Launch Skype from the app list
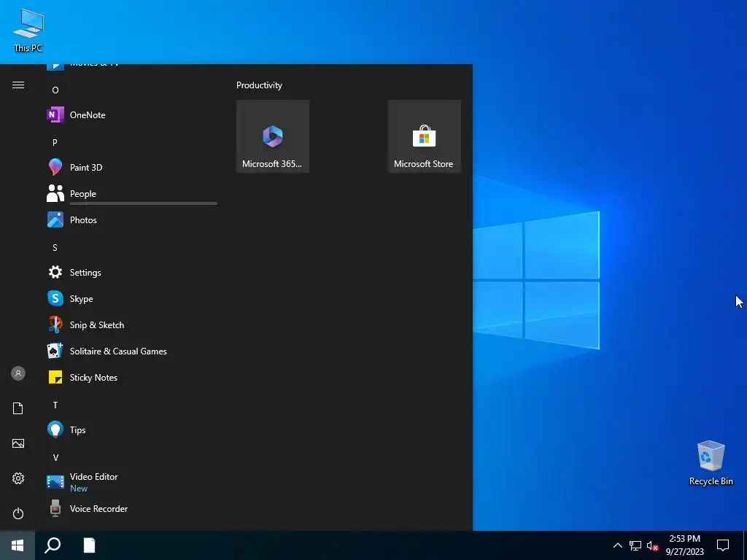This screenshot has height=560, width=747. (x=131, y=298)
